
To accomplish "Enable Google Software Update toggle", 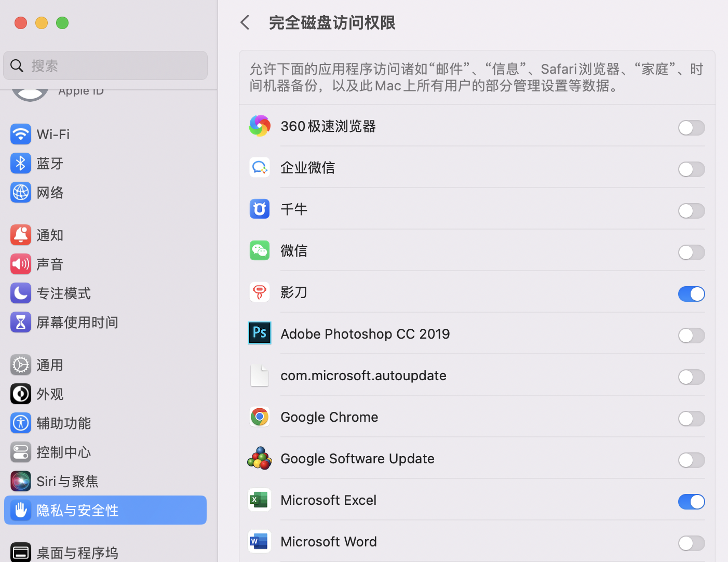I will pos(692,460).
